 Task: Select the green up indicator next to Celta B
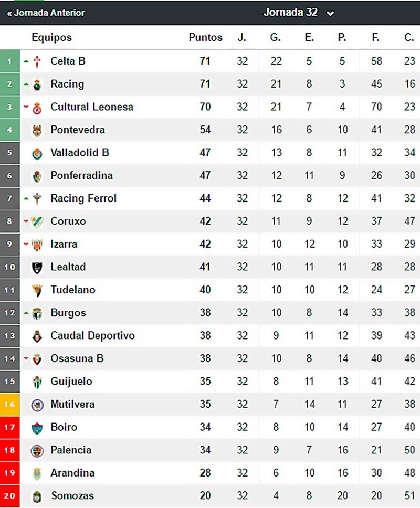(x=25, y=61)
